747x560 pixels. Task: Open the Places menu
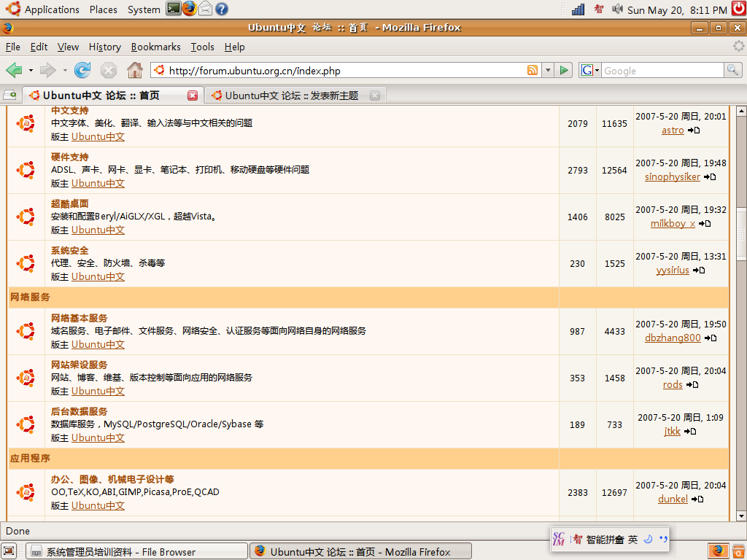pos(104,9)
